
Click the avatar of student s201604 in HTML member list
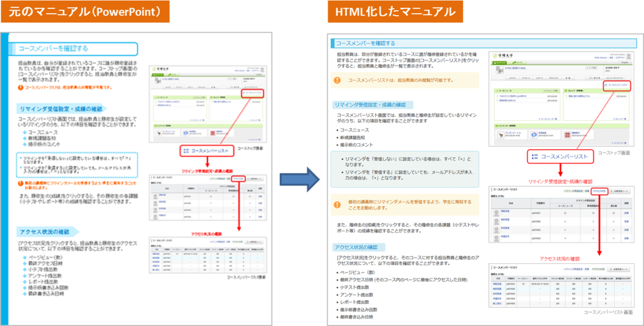pyautogui.click(x=497, y=238)
